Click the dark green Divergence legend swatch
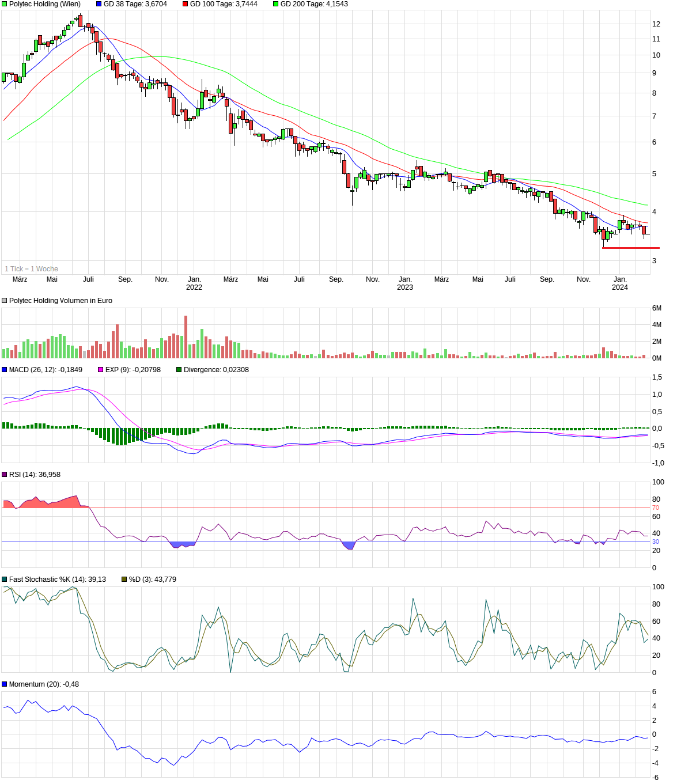Screen dimensions: 677x784 [179, 370]
